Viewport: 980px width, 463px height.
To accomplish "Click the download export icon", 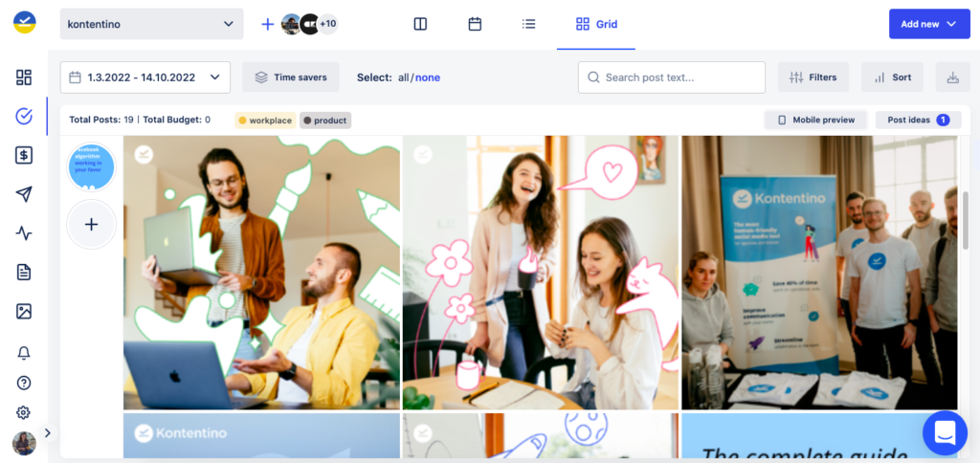I will click(952, 77).
